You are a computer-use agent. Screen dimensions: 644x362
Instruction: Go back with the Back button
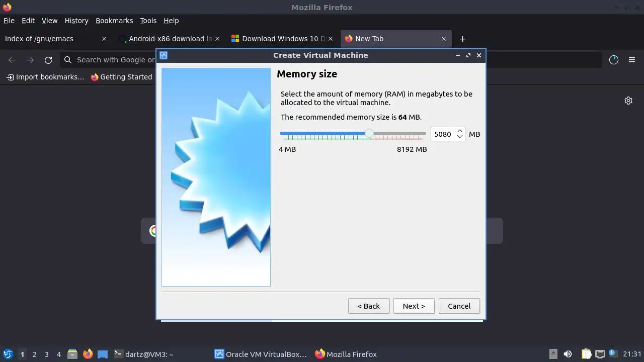(368, 306)
